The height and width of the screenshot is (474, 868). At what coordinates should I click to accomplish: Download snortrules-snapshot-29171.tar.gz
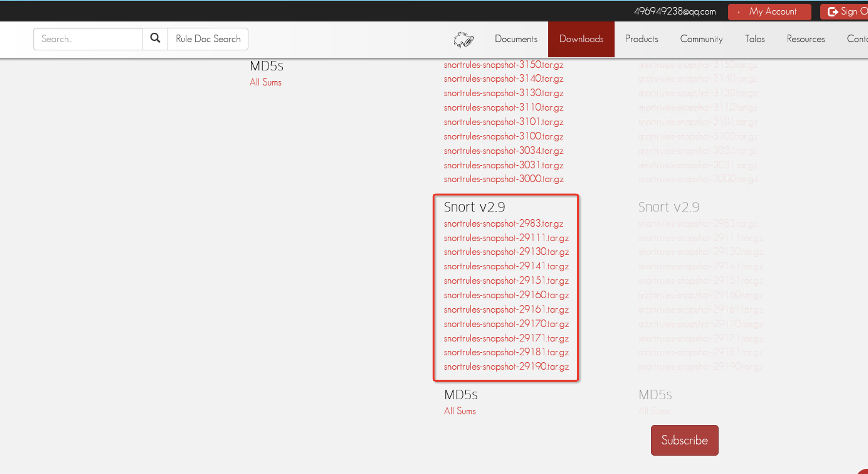click(506, 338)
